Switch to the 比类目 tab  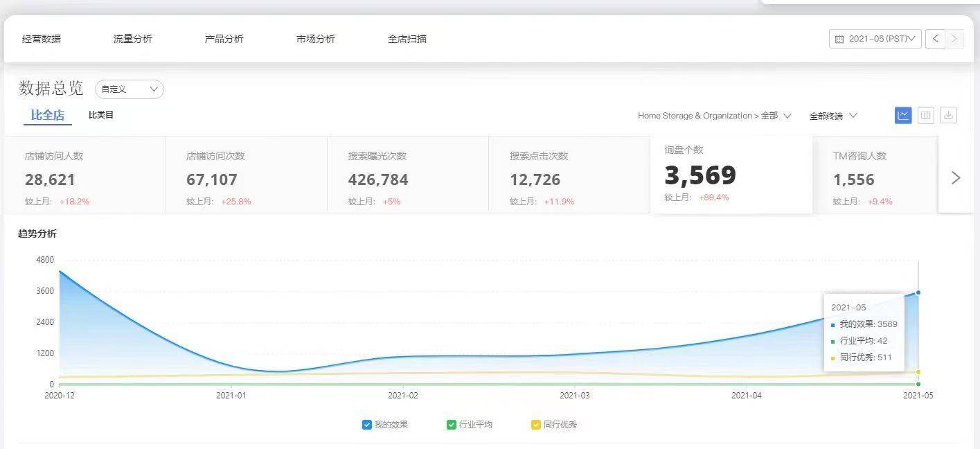point(101,115)
